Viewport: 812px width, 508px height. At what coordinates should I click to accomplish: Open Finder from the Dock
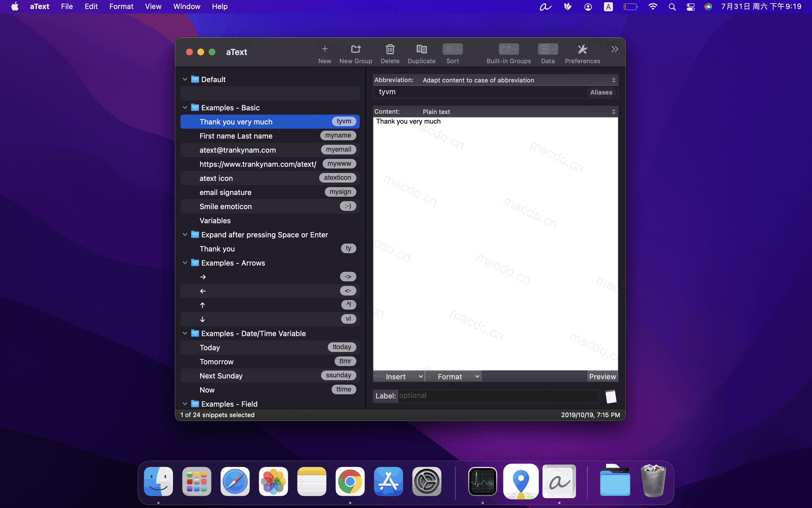click(x=158, y=481)
